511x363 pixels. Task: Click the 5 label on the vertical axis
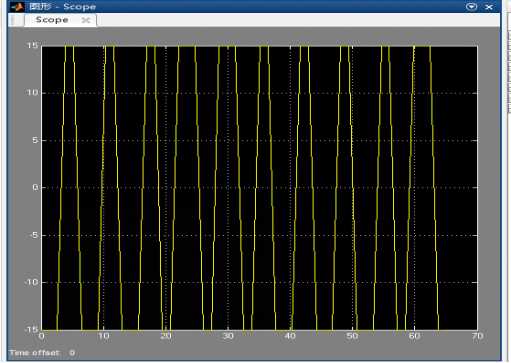tap(35, 140)
